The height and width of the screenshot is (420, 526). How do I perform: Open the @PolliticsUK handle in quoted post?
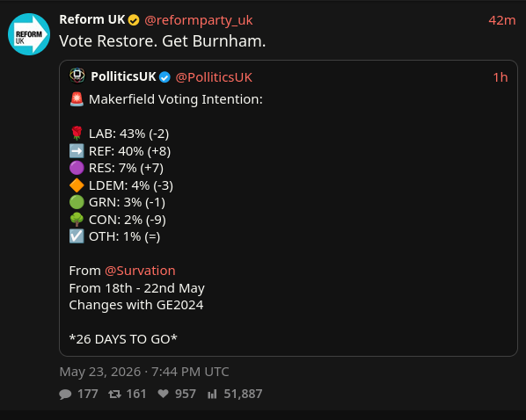coord(214,77)
